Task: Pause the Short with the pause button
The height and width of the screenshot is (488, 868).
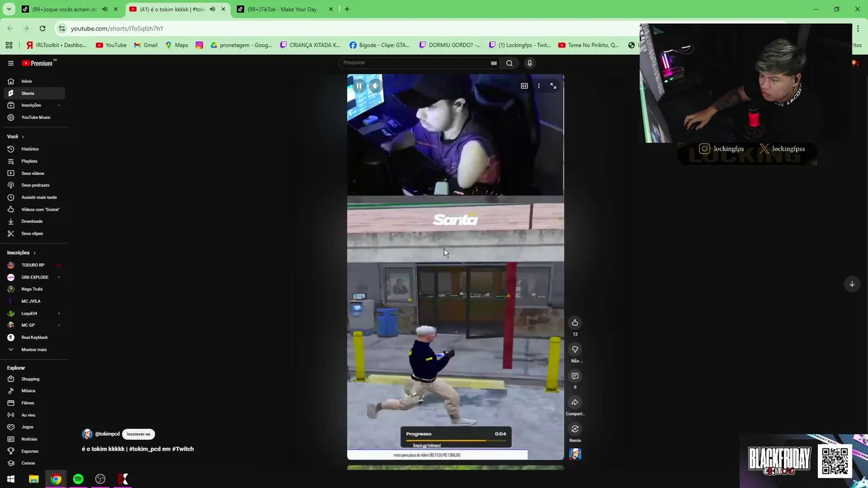Action: [x=359, y=86]
